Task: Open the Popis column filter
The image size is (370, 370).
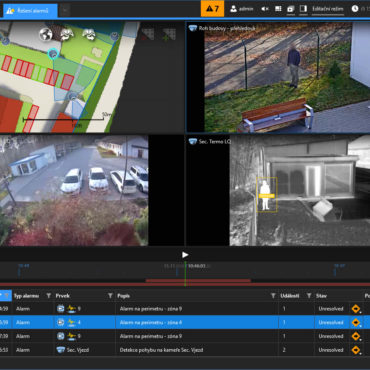Action: (273, 296)
